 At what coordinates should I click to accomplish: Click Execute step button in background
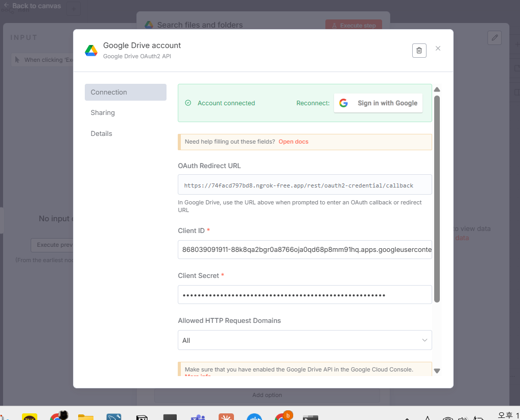click(353, 25)
